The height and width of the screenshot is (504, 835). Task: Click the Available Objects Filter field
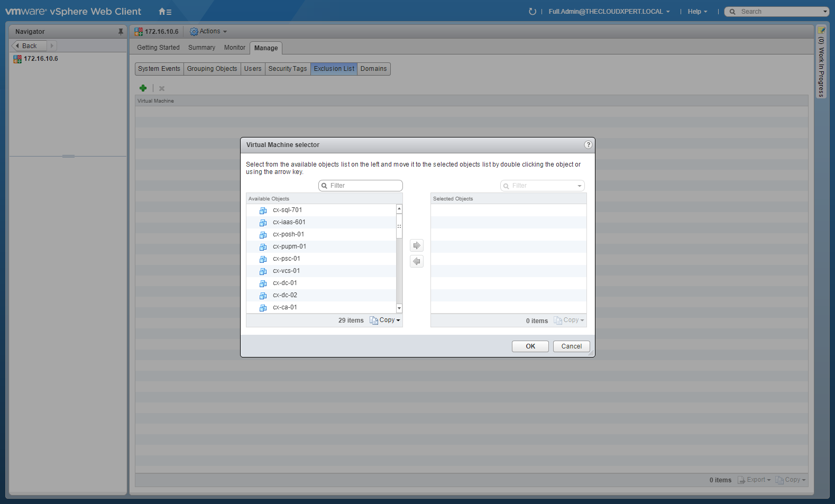pos(364,186)
